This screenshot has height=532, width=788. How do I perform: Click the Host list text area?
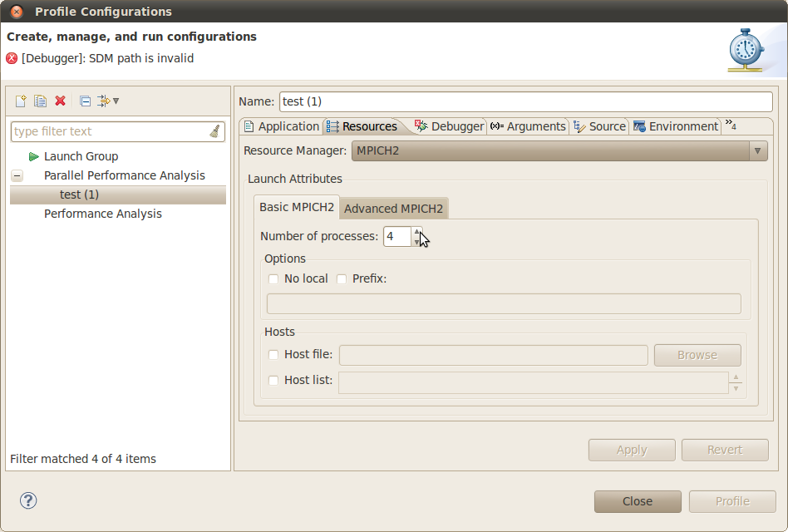coord(533,383)
